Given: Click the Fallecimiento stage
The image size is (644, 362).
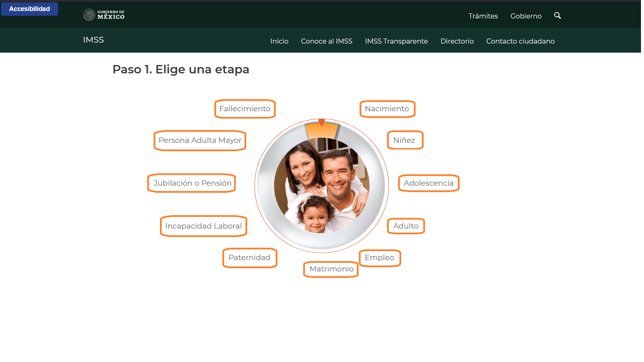Looking at the screenshot, I should (x=245, y=109).
